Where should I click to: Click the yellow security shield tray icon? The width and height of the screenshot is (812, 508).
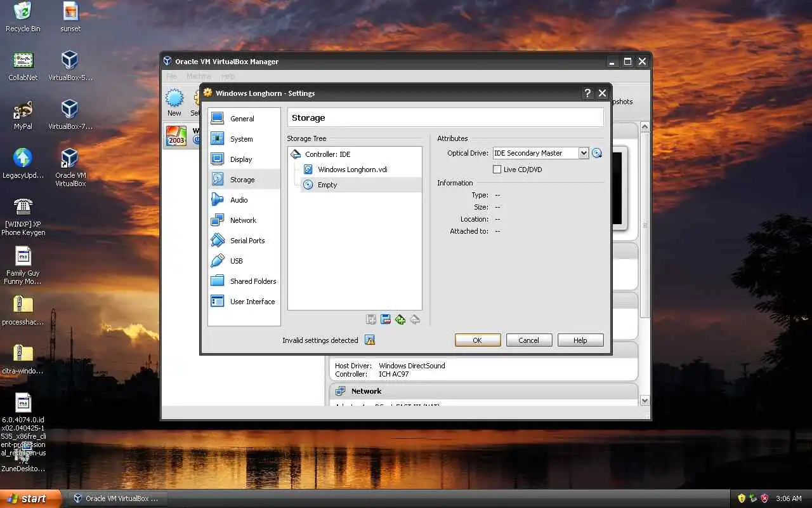[x=742, y=498]
